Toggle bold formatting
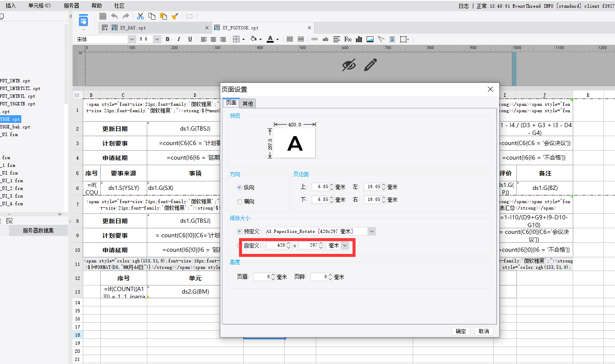 pos(168,39)
